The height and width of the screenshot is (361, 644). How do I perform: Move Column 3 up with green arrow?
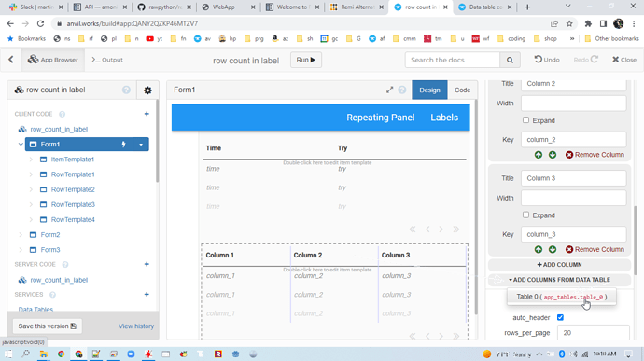(539, 249)
